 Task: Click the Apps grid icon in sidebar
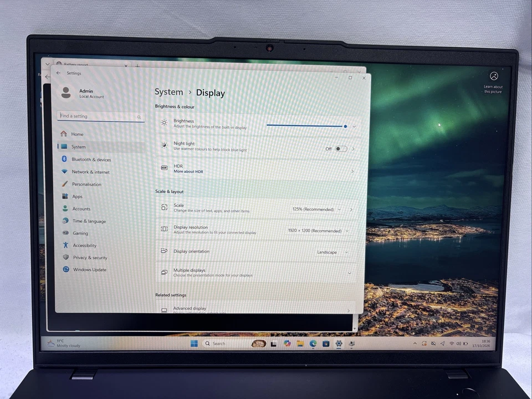click(65, 196)
